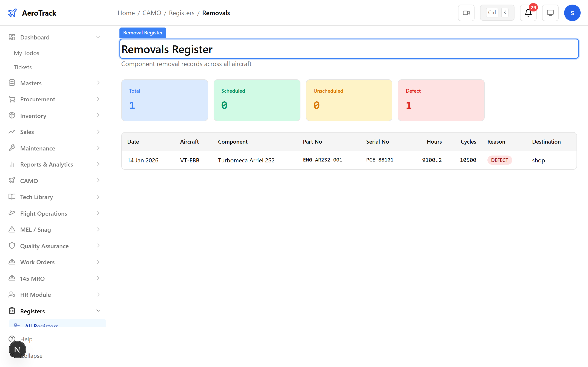Open the screen recording camera icon
This screenshot has width=588, height=367.
coord(466,13)
